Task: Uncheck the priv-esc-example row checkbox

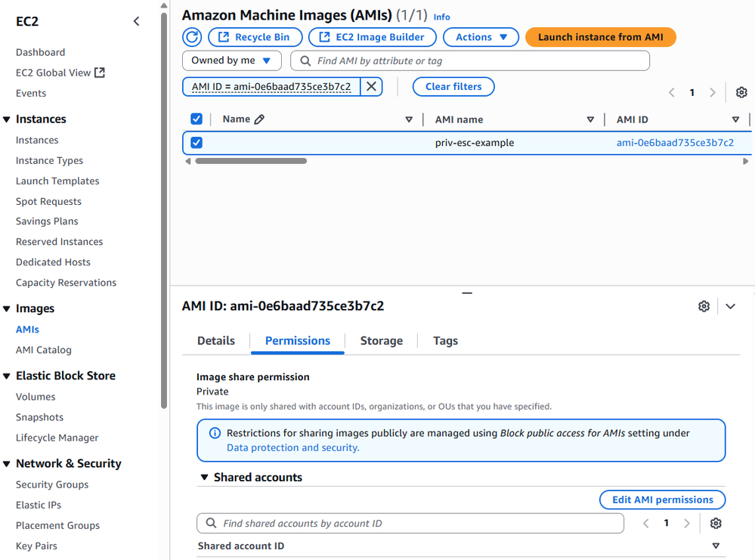Action: click(x=196, y=143)
